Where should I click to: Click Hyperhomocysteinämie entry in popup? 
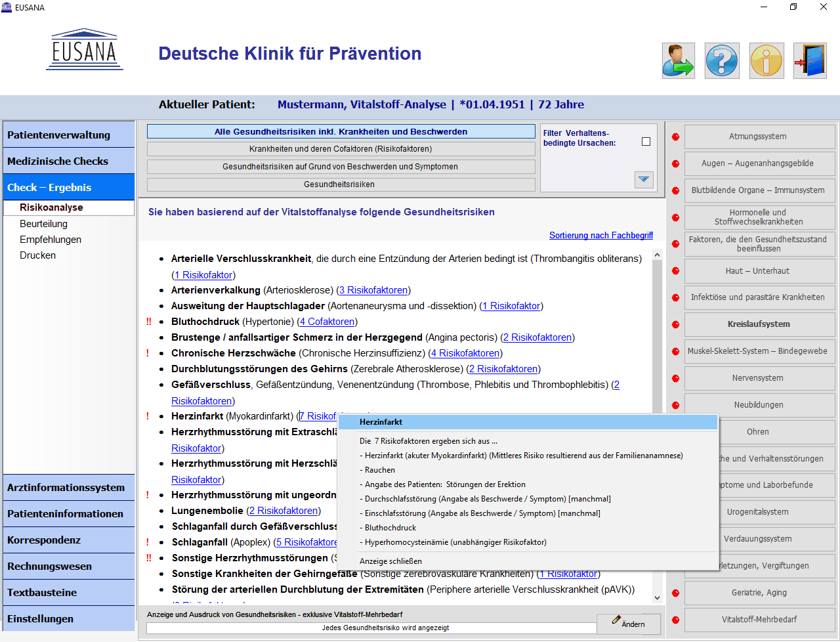(453, 542)
